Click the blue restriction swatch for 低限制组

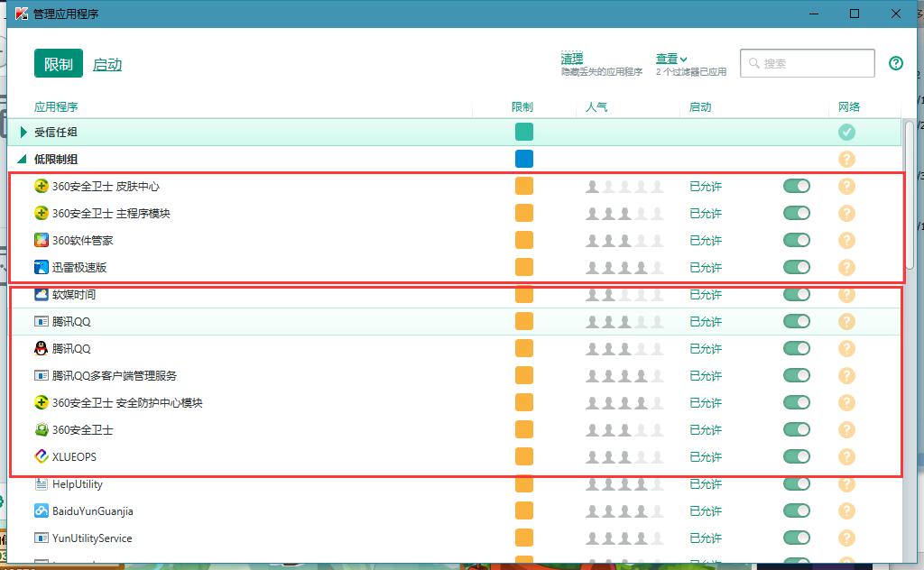(x=524, y=159)
